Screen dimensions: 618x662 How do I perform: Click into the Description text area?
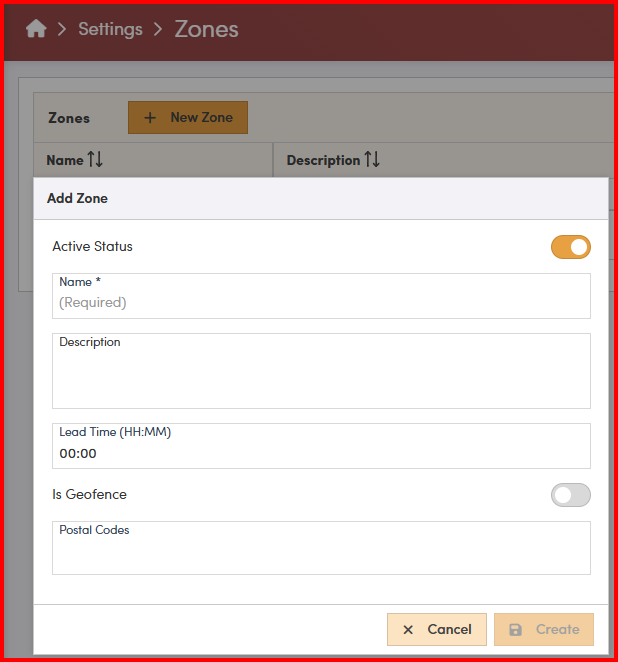321,376
